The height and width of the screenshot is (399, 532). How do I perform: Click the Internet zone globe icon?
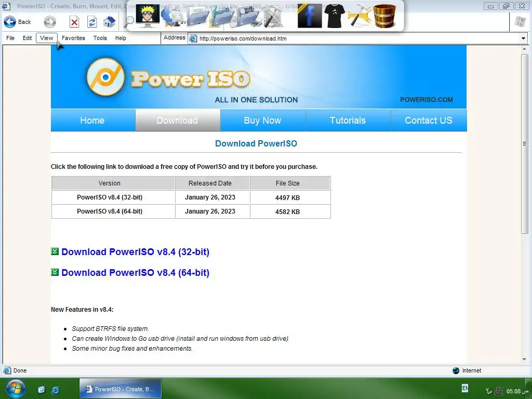(x=456, y=370)
